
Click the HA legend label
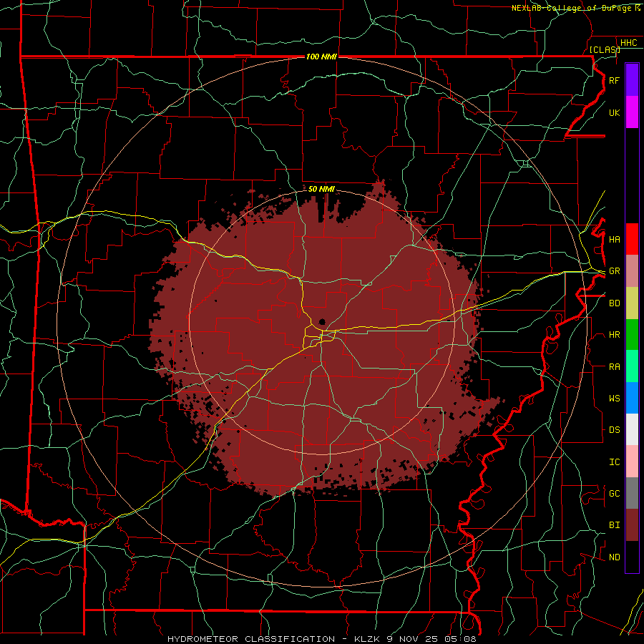[x=615, y=240]
